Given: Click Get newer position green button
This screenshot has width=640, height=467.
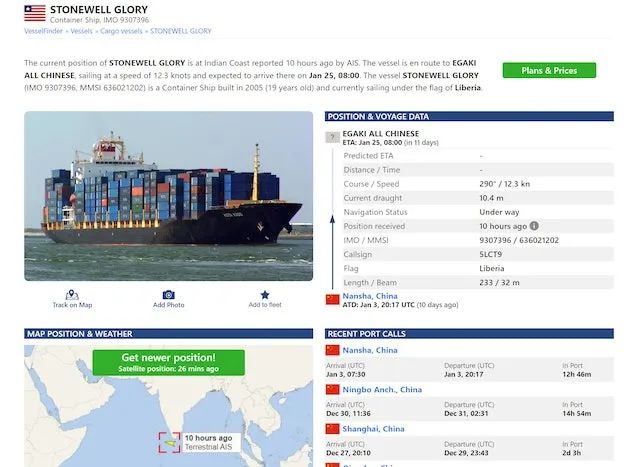Looking at the screenshot, I should point(169,362).
